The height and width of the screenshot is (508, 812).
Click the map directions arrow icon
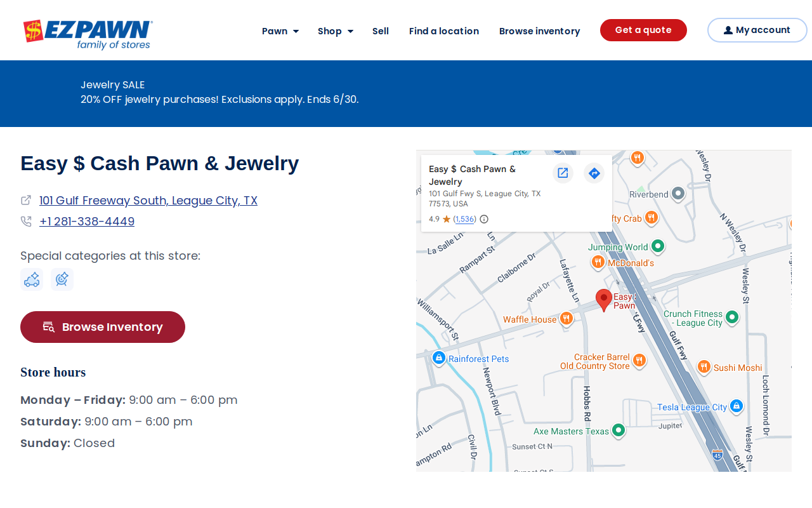(x=594, y=173)
